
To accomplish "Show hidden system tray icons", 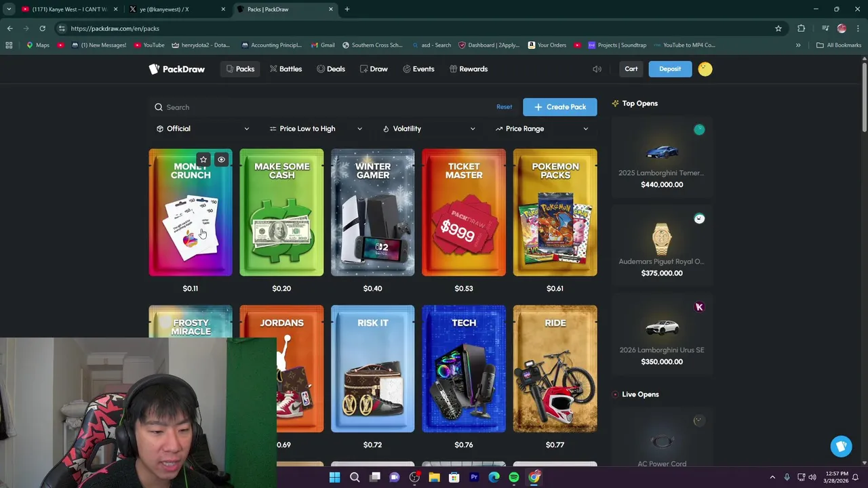I will point(772,477).
